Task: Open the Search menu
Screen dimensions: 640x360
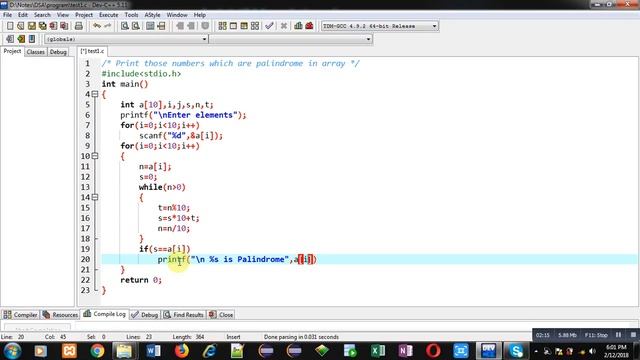Action: 42,15
